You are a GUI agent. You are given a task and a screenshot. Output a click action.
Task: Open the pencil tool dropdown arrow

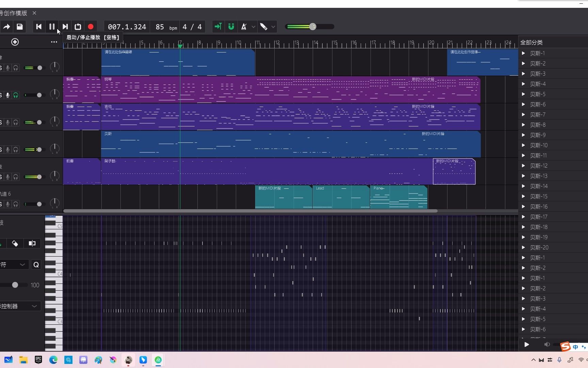[273, 27]
